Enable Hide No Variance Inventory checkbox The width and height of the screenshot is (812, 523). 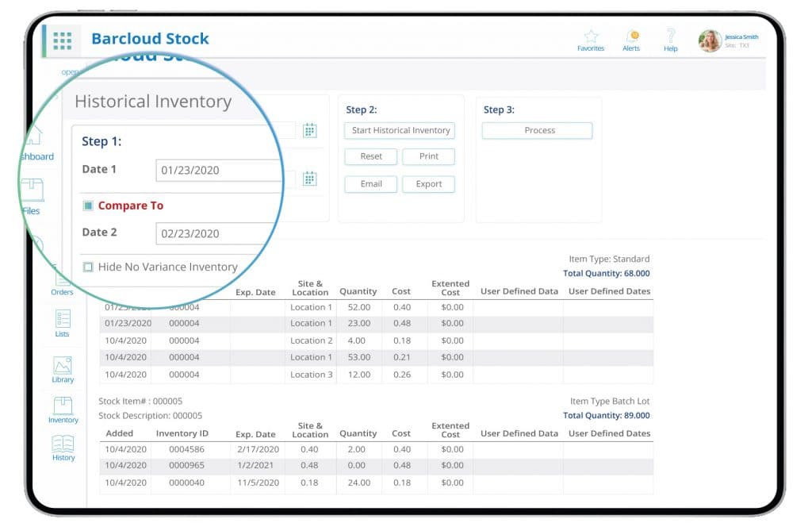click(88, 267)
